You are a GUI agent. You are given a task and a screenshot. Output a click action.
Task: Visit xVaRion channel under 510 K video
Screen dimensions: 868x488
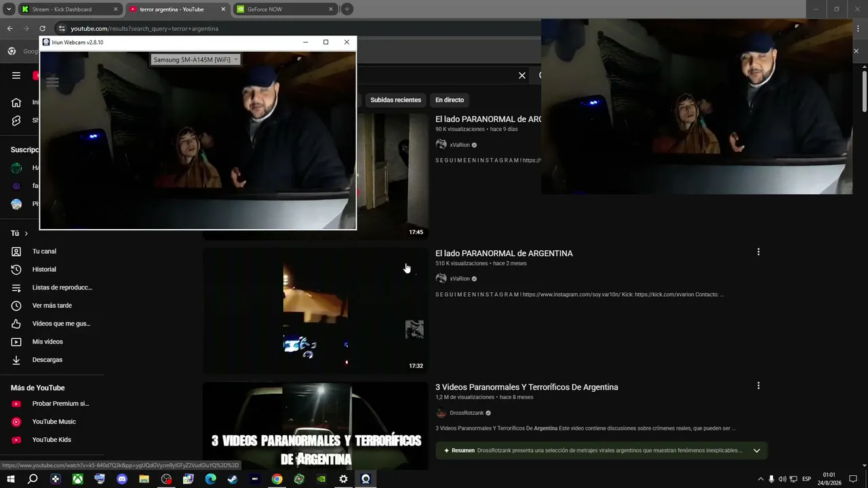point(460,279)
